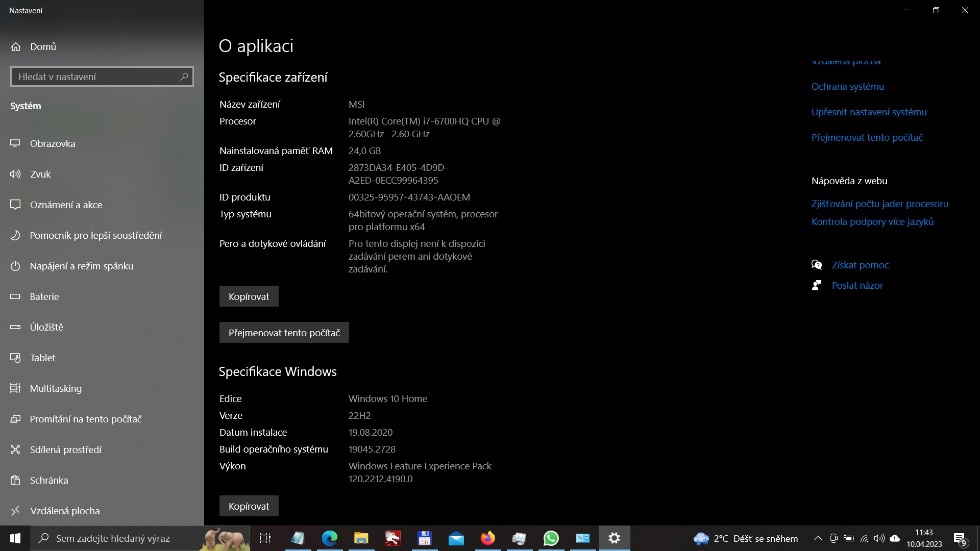Open the Windows Start menu
The image size is (980, 551).
point(15,538)
